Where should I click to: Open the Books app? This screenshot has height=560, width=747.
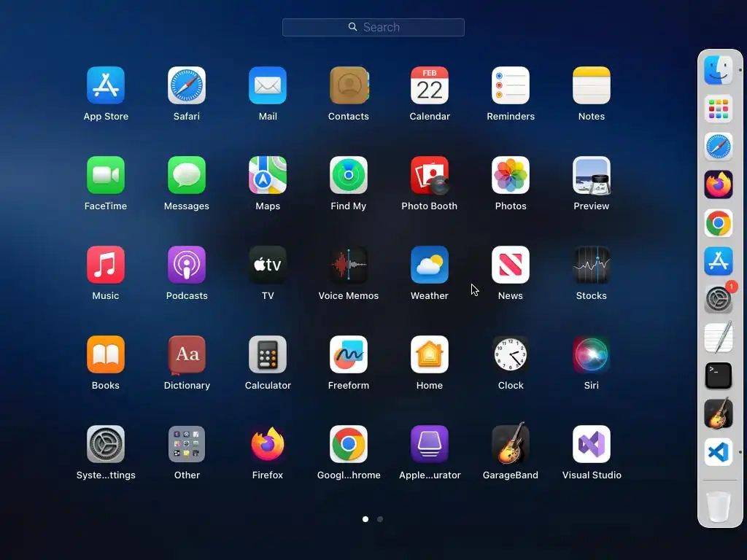tap(106, 355)
